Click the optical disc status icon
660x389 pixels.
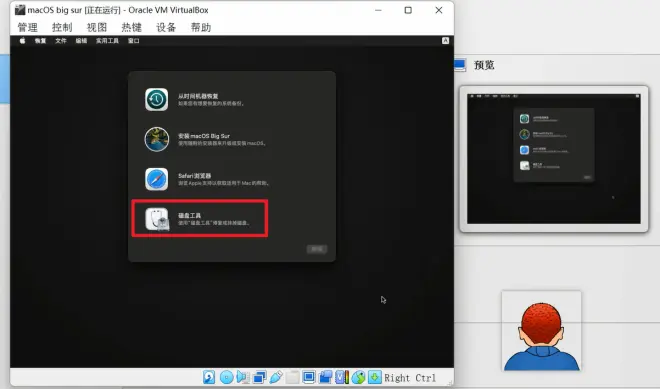(x=226, y=377)
